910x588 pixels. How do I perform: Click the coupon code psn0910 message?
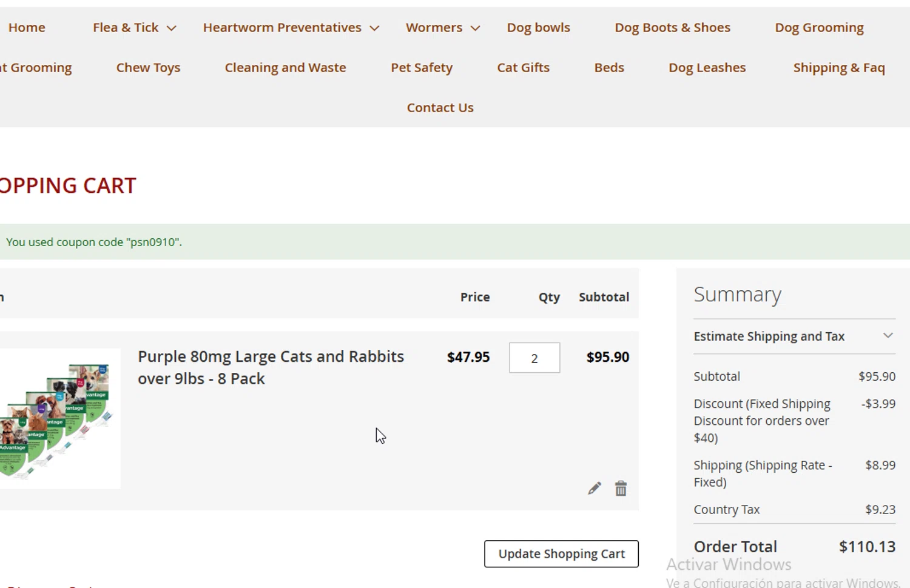pyautogui.click(x=94, y=242)
